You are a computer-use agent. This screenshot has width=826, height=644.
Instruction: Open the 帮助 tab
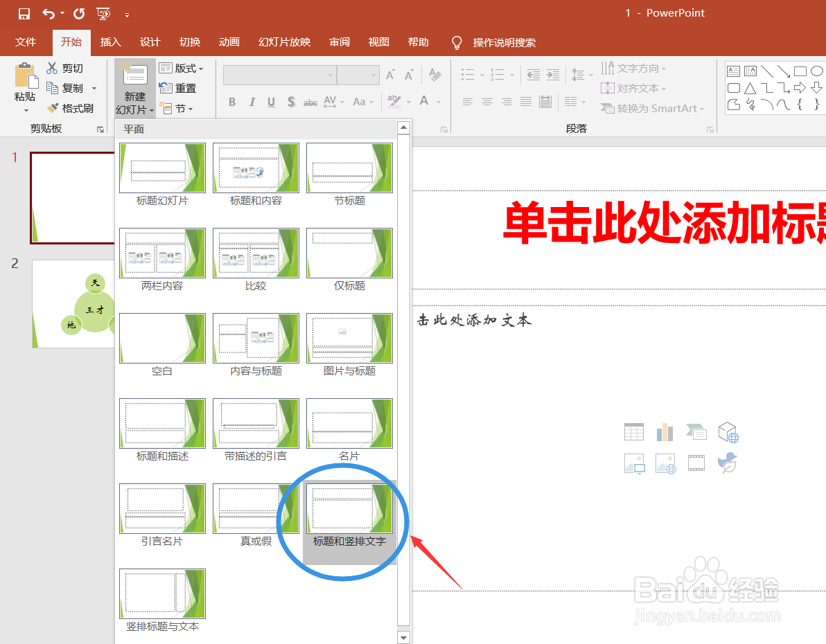419,42
